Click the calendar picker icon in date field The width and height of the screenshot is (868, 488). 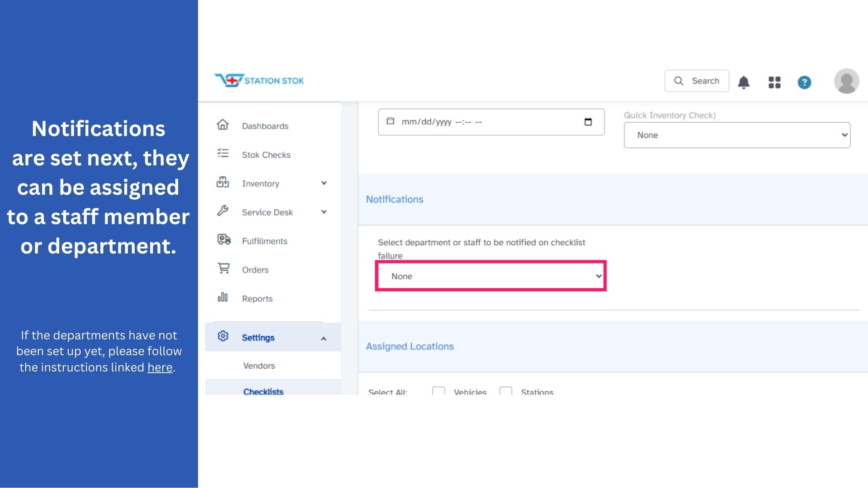(588, 122)
